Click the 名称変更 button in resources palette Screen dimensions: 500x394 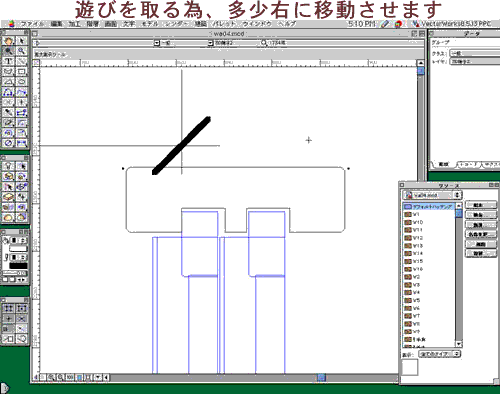point(480,234)
